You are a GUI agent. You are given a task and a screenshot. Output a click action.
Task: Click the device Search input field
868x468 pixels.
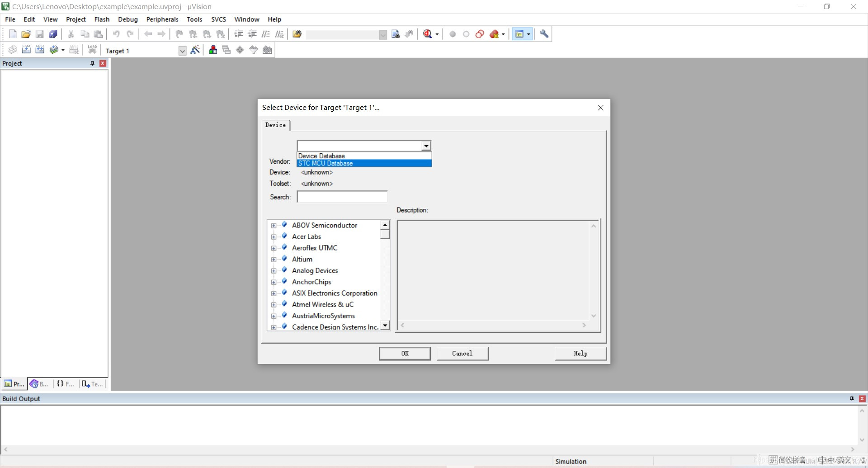coord(342,197)
